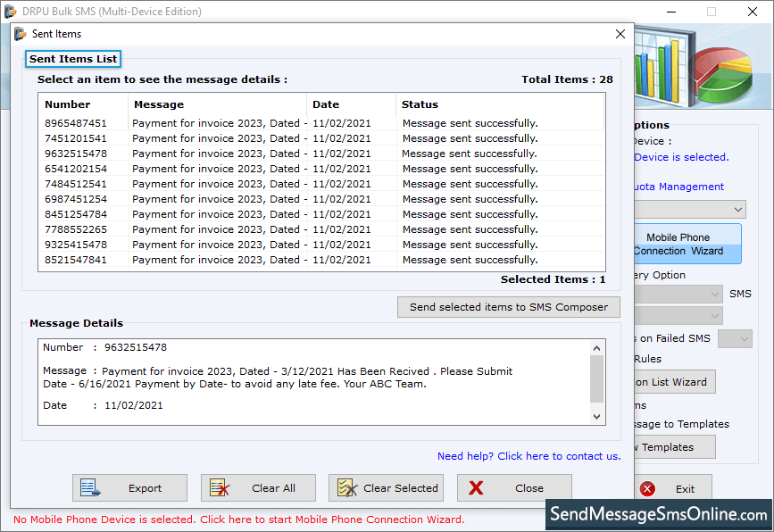The width and height of the screenshot is (774, 532).
Task: Click the Sent Items dialog title icon
Action: tap(21, 34)
